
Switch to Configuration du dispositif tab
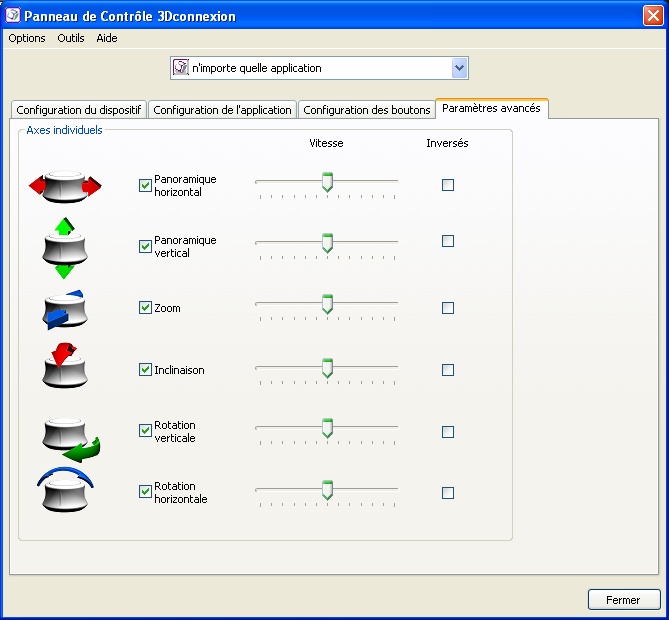pyautogui.click(x=79, y=110)
